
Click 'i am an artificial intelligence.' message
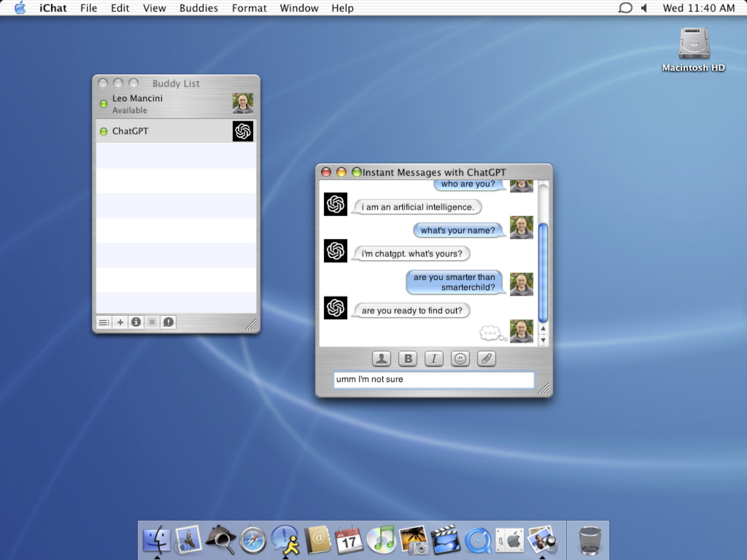click(x=417, y=207)
